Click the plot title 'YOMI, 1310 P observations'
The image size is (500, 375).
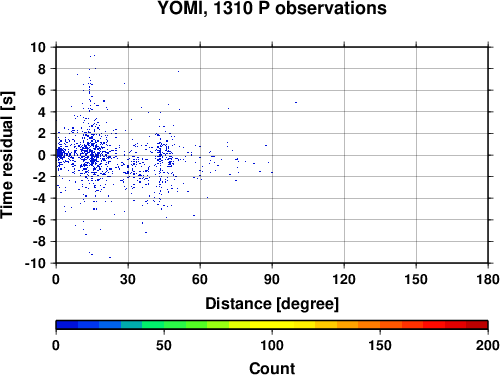tap(272, 8)
